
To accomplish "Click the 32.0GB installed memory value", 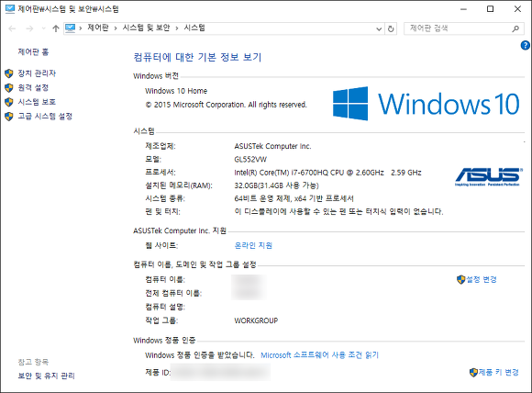I will (276, 185).
